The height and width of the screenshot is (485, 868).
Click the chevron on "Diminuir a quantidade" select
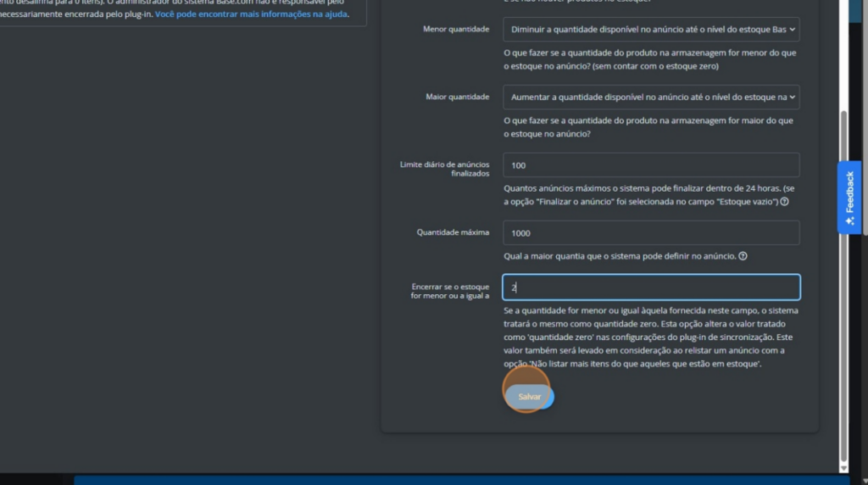(792, 30)
